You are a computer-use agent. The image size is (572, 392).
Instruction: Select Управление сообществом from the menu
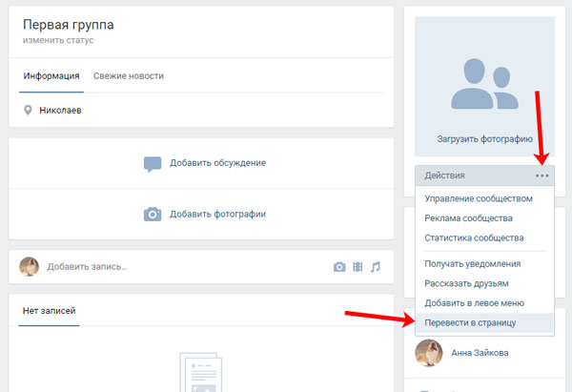[x=479, y=199]
